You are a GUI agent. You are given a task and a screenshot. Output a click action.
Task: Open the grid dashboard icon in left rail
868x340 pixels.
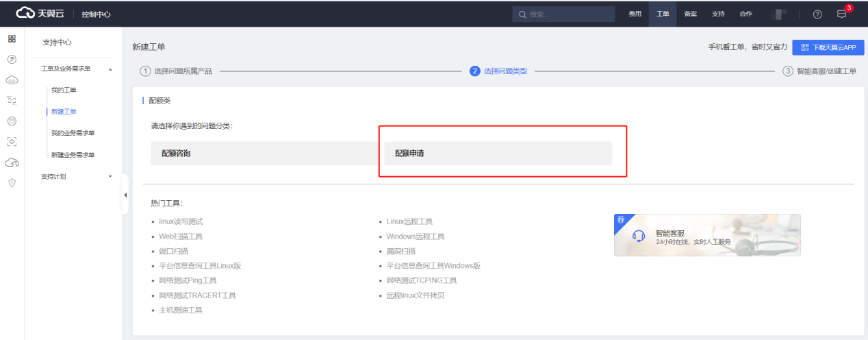pos(12,39)
